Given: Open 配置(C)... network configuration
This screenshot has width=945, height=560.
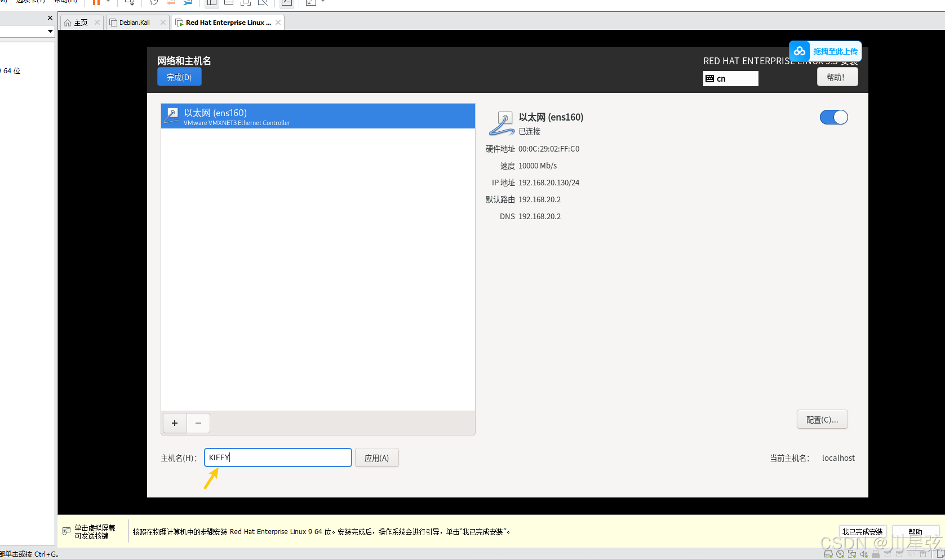Looking at the screenshot, I should tap(822, 420).
